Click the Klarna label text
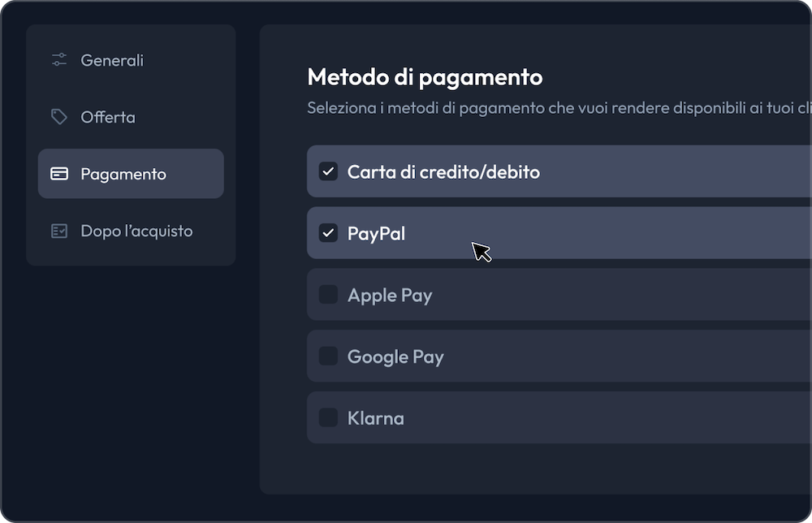The image size is (812, 523). click(376, 418)
